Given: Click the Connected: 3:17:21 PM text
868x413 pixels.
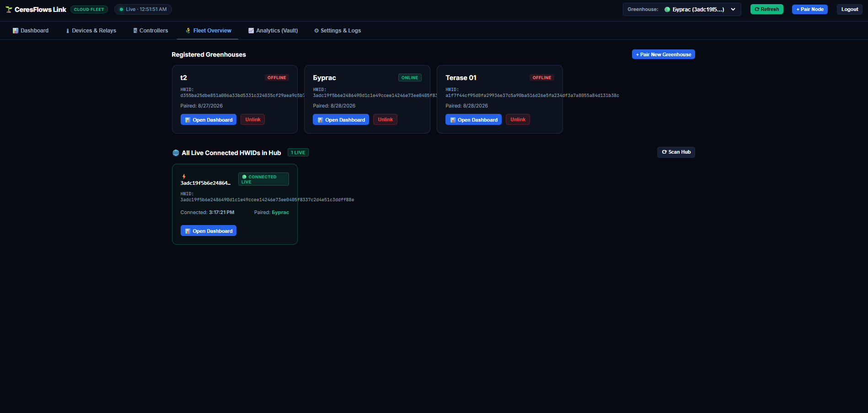Looking at the screenshot, I should pyautogui.click(x=207, y=212).
